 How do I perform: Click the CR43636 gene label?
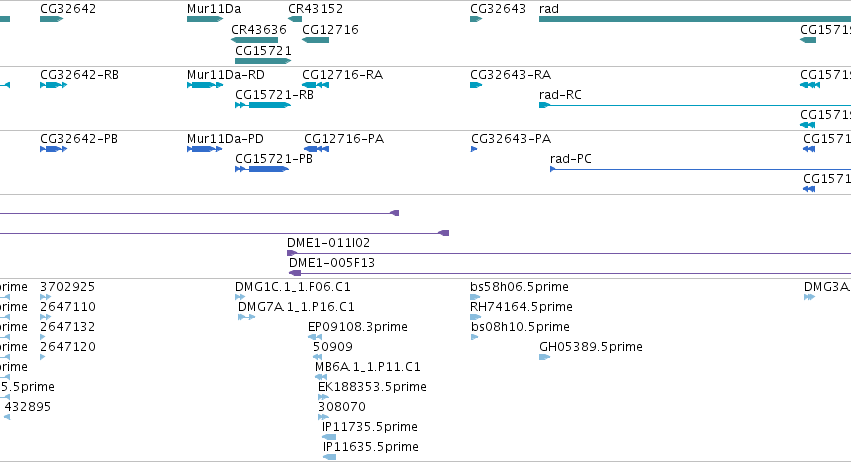pyautogui.click(x=258, y=29)
